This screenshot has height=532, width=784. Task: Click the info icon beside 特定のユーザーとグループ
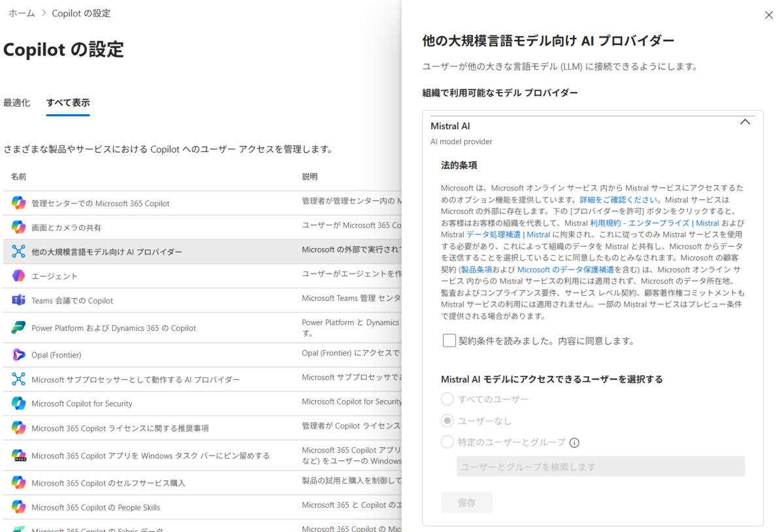[x=574, y=443]
